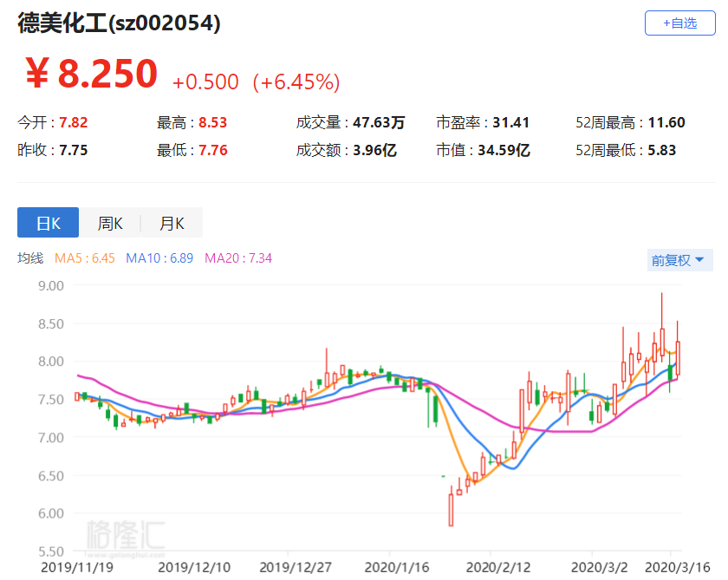Click 成交量 value 47.63万
728x580 pixels.
pyautogui.click(x=379, y=122)
